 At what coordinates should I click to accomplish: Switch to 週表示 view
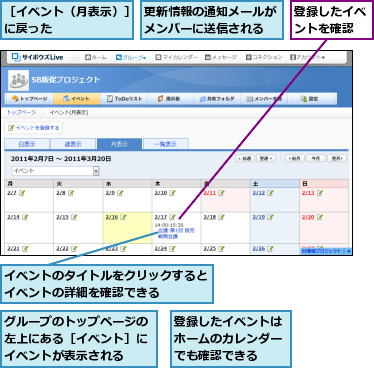(x=73, y=144)
